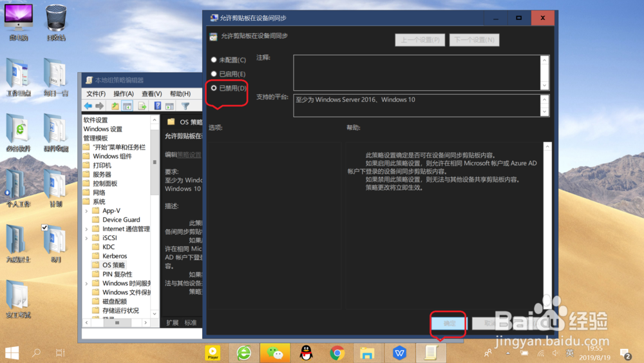Select the 控制面板 tree folder
The image size is (644, 363).
[x=100, y=183]
